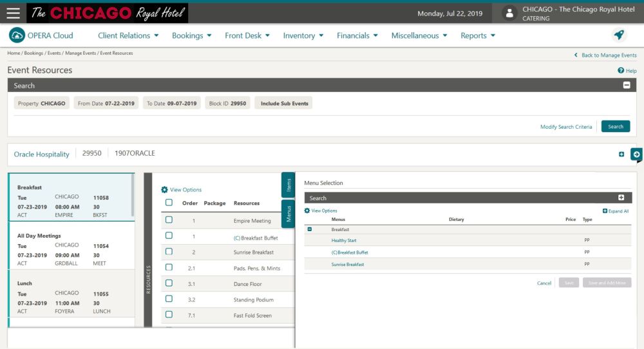
Task: Select the Breakfast event card
Action: tap(71, 197)
